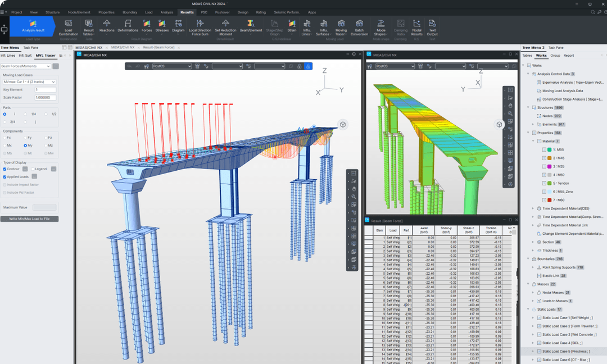The height and width of the screenshot is (364, 607).
Task: Collapse the Material tree node
Action: pos(533,141)
